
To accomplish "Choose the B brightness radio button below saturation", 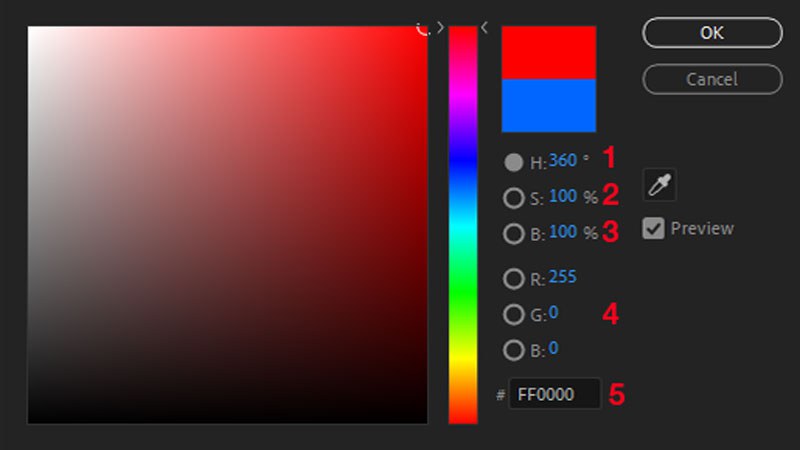I will (514, 234).
